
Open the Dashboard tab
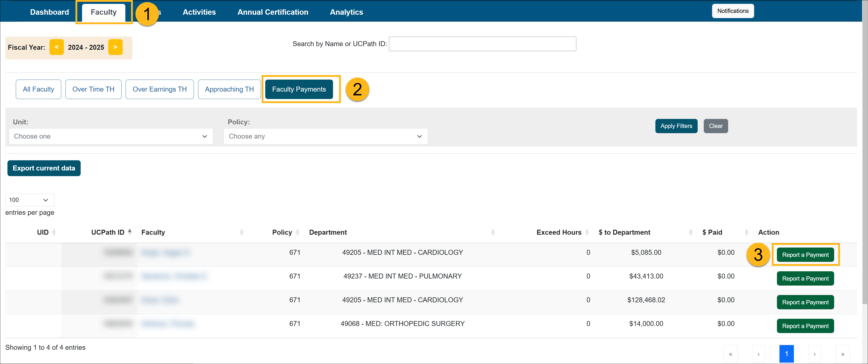pyautogui.click(x=49, y=12)
